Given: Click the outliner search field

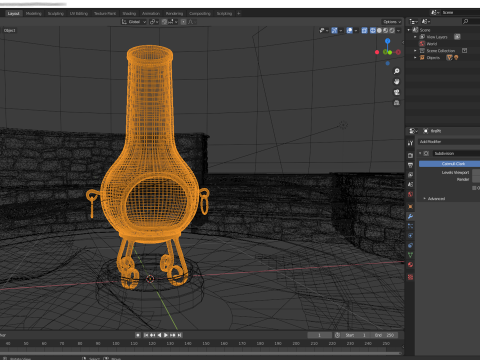Looking at the screenshot, I should pyautogui.click(x=471, y=21).
